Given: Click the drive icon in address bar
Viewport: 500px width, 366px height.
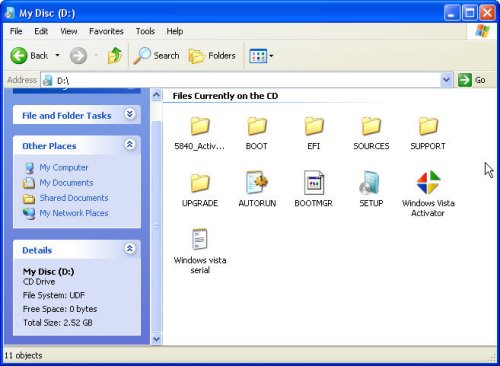Looking at the screenshot, I should 48,80.
